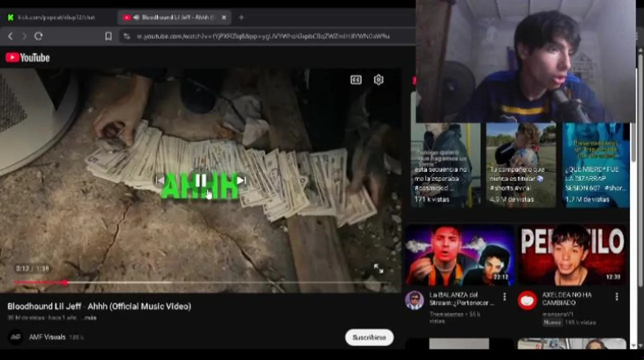Open channel avatar beside La BALANZA video
Viewport: 644px width, 360px height.
point(414,300)
